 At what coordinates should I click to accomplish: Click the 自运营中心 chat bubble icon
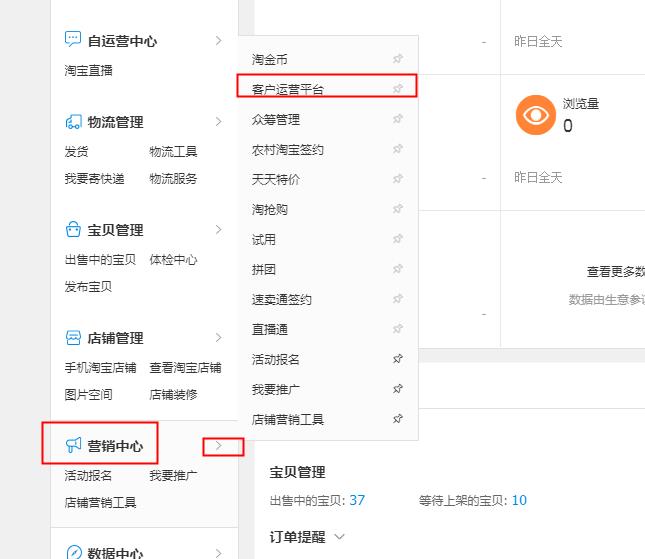pos(73,39)
